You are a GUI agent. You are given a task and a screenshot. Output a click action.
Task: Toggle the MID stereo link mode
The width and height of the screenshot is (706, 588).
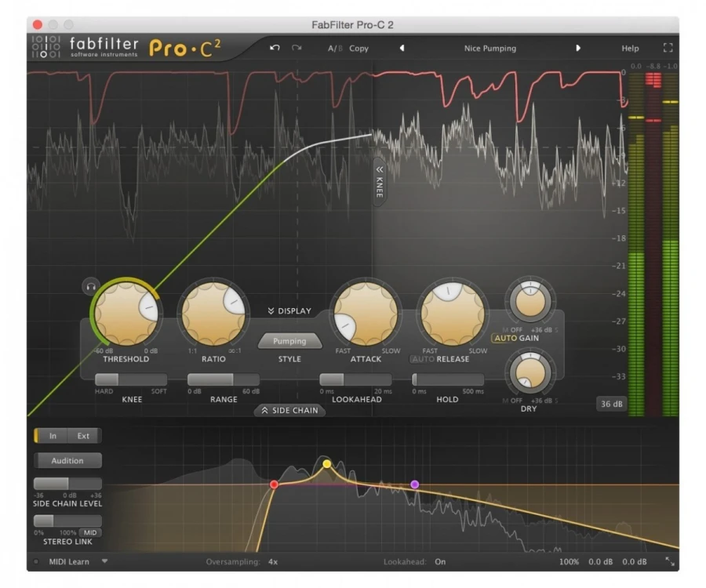pyautogui.click(x=90, y=532)
